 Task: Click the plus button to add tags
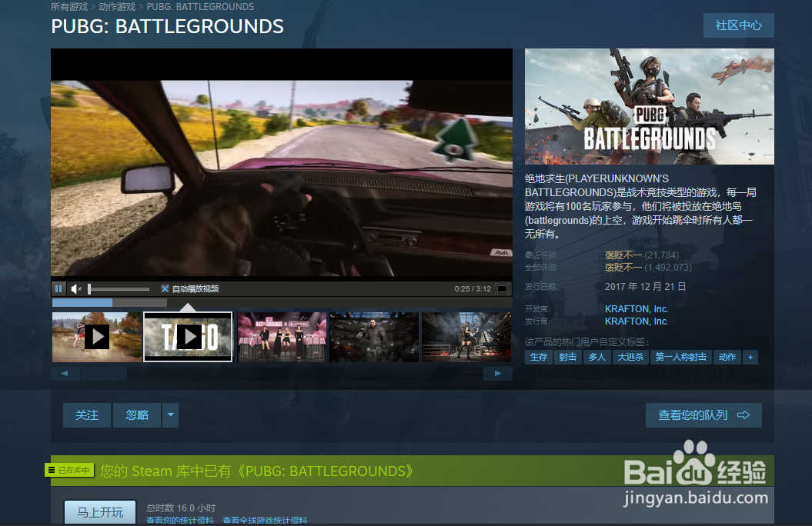pyautogui.click(x=750, y=357)
